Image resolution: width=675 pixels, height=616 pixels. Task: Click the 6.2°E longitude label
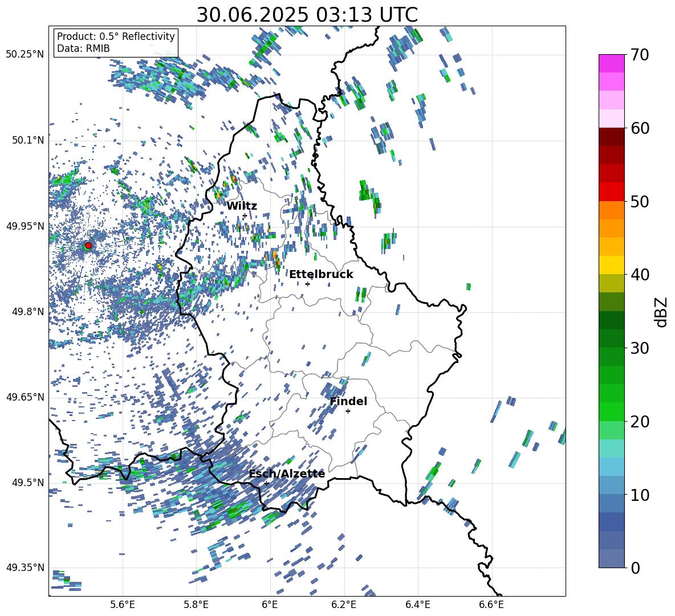pos(344,605)
